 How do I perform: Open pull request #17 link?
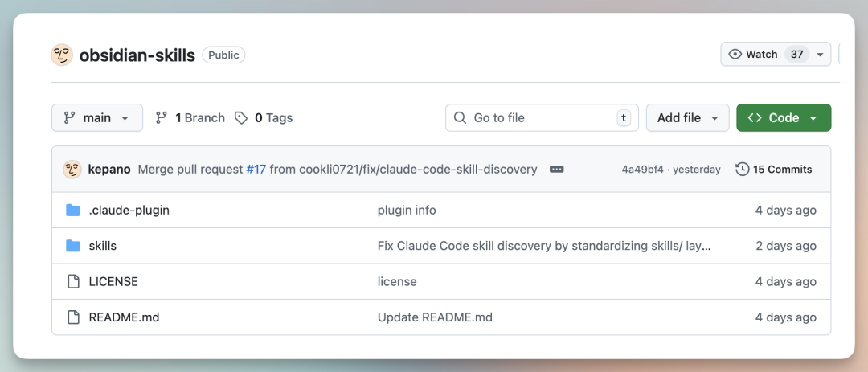tap(256, 170)
